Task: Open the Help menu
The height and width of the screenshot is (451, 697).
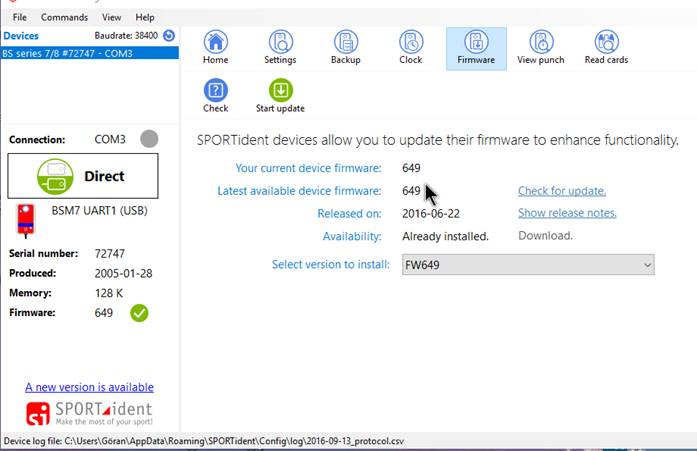Action: coord(145,17)
